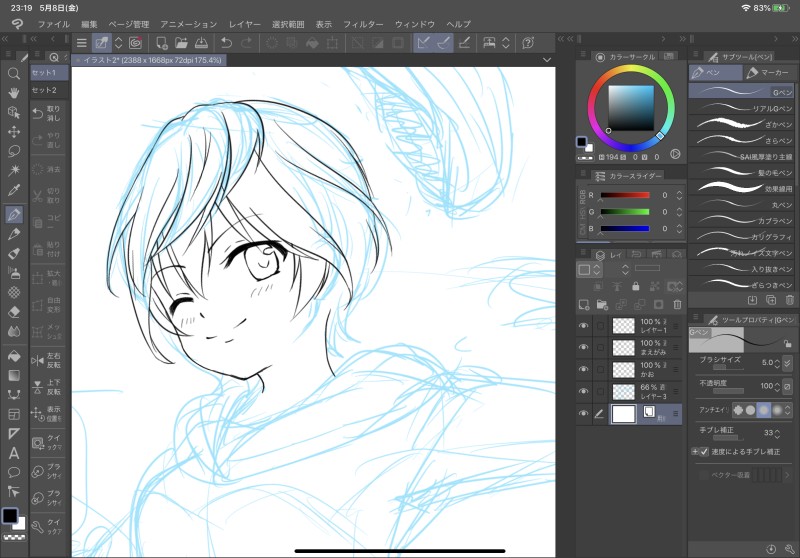Select the Zoom magnifier tool
Screen dimensions: 800x558
(x=14, y=74)
